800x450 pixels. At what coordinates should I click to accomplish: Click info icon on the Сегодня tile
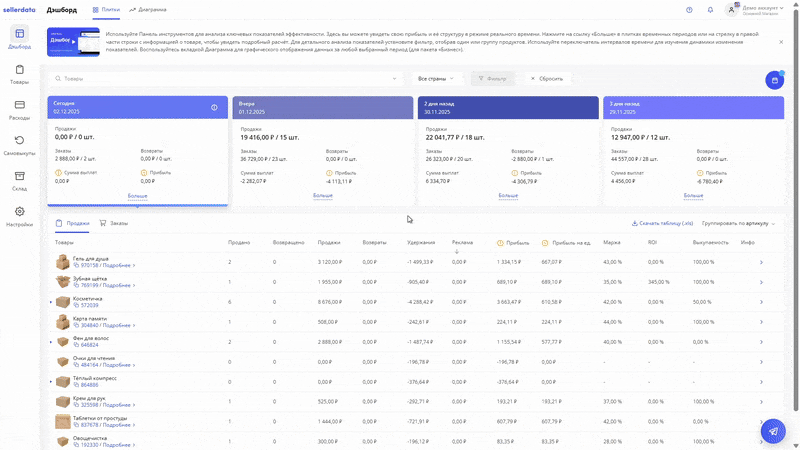point(214,107)
